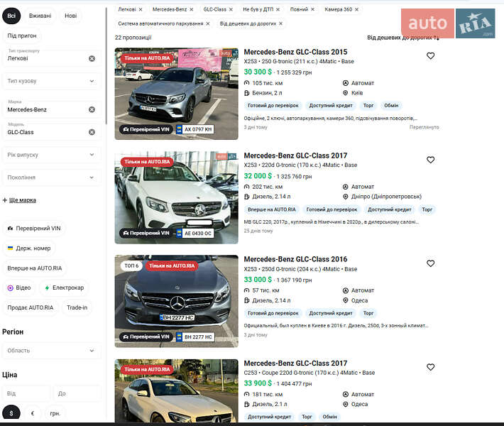Add the GLC-Class 2016 listing to favorites
The height and width of the screenshot is (426, 504).
[x=430, y=263]
